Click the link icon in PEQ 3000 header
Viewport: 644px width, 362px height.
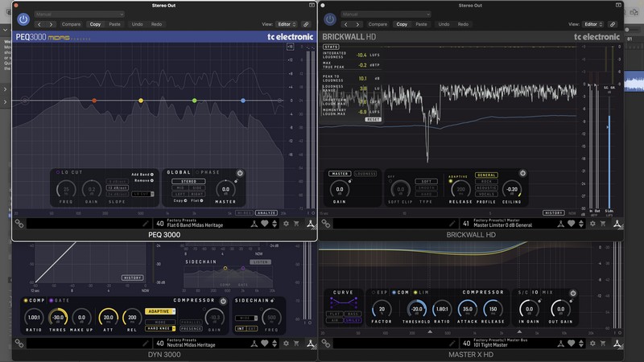click(306, 24)
